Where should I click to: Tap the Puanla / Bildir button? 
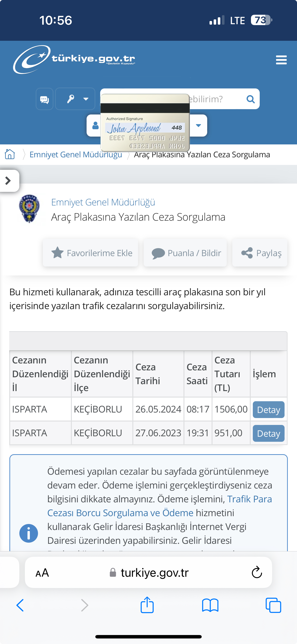185,253
